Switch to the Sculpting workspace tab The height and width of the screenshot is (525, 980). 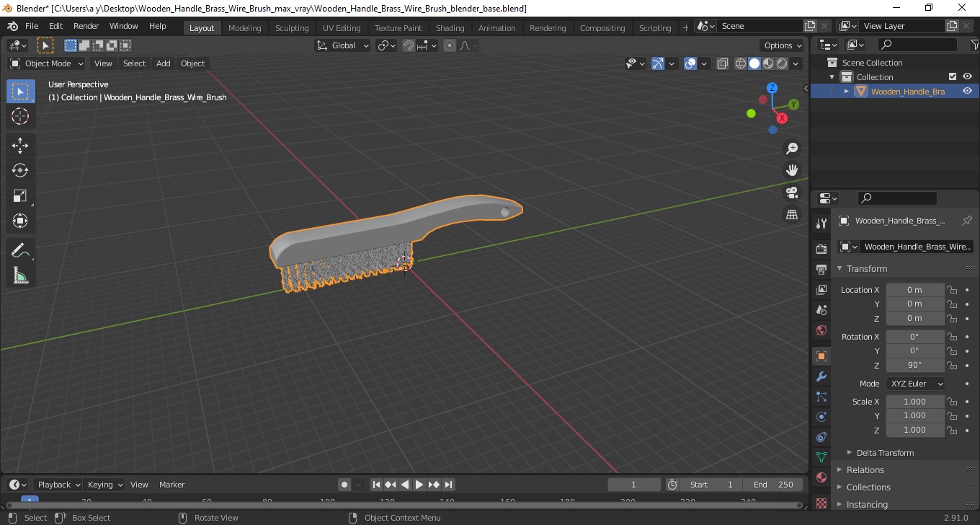point(292,28)
